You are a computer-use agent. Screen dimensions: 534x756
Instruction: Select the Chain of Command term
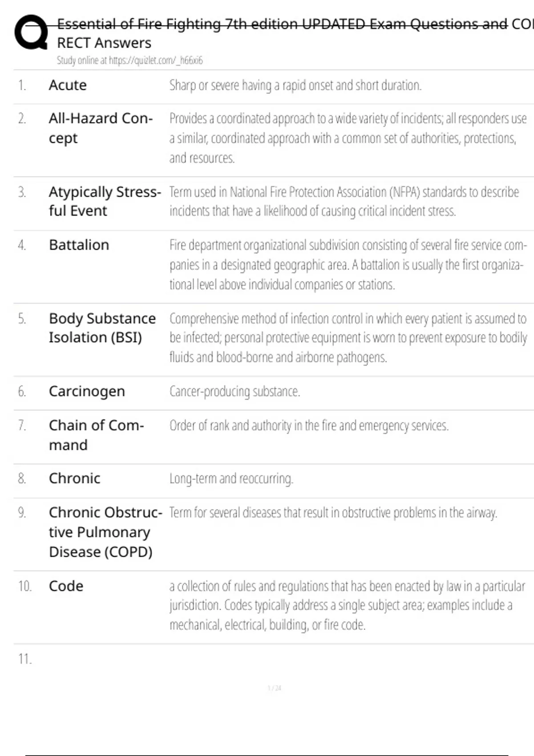96,435
